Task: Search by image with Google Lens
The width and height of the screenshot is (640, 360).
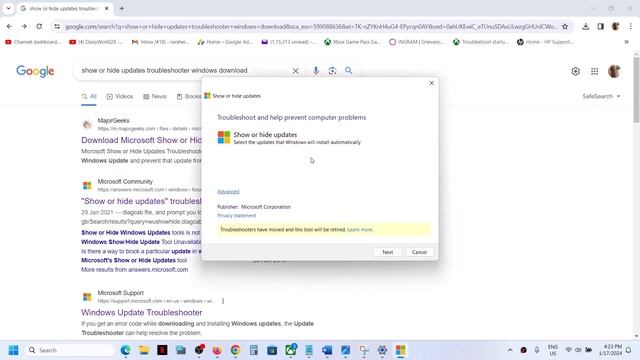Action: pos(332,71)
